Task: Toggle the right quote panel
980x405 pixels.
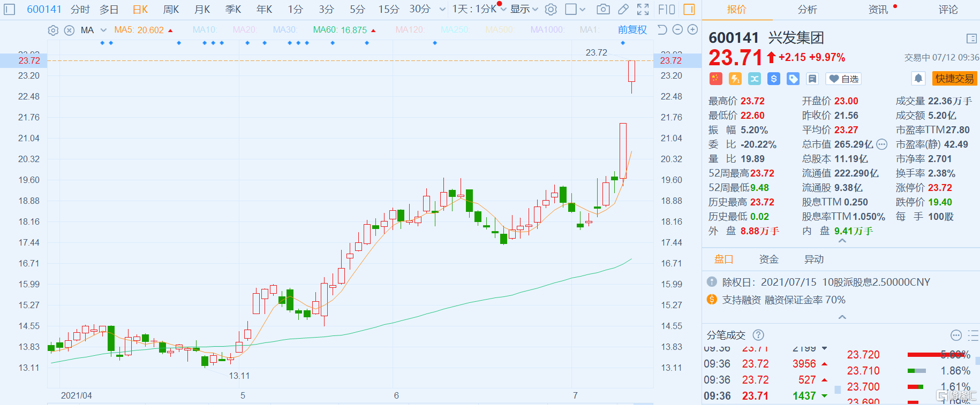Action: tap(689, 9)
